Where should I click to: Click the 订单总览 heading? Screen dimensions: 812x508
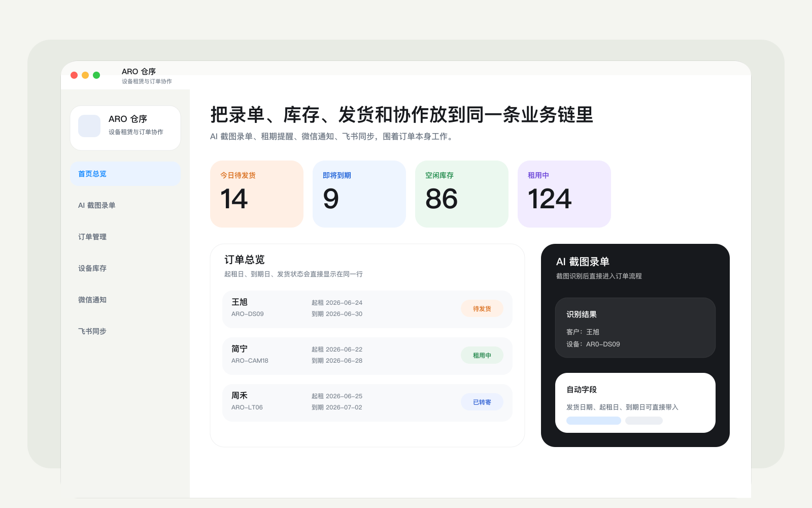(245, 260)
